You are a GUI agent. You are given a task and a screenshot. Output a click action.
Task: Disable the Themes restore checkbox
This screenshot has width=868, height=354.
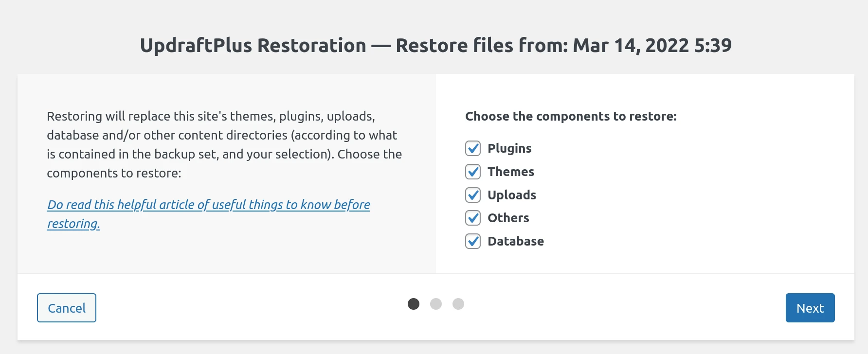(x=472, y=172)
